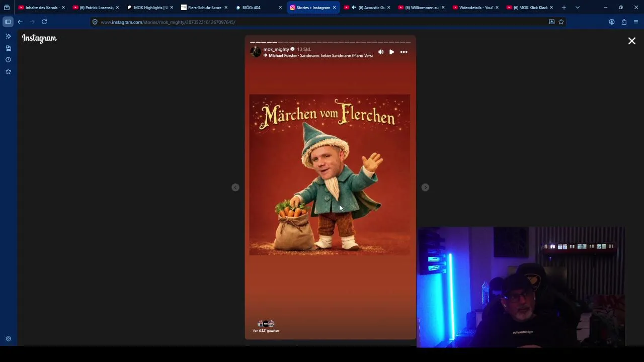Go forward one page
Image resolution: width=644 pixels, height=362 pixels.
(32, 22)
